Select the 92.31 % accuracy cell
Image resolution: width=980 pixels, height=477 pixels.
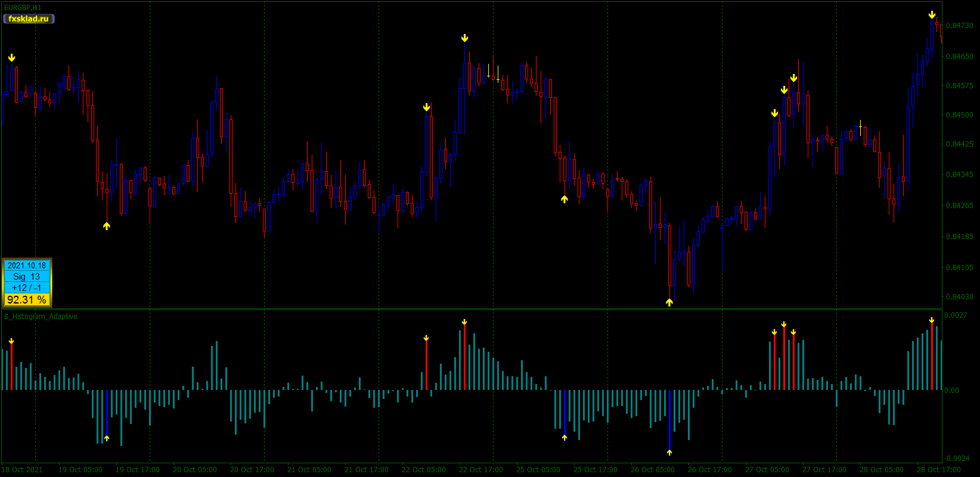point(27,299)
